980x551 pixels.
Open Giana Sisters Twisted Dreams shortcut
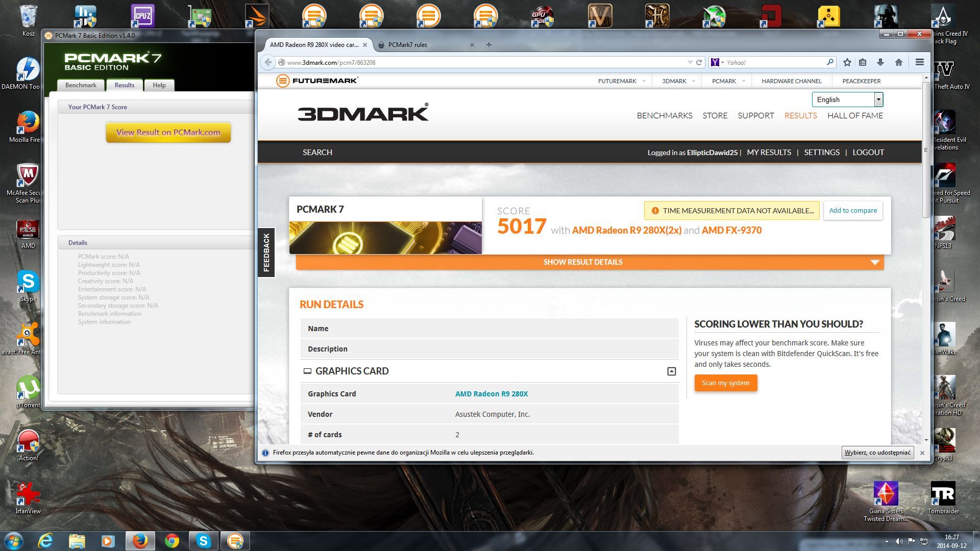point(886,502)
